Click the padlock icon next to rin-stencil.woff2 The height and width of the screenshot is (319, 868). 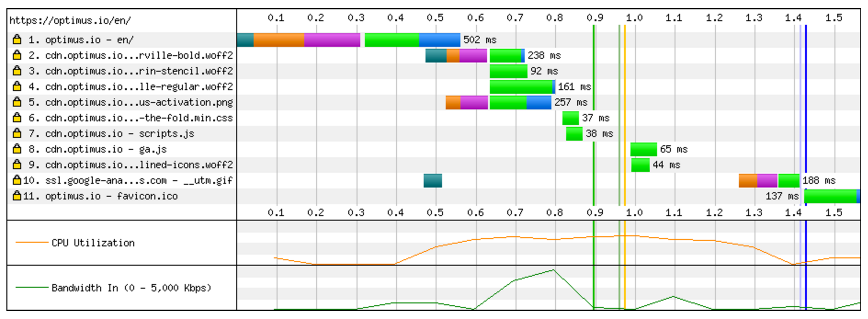[x=17, y=71]
